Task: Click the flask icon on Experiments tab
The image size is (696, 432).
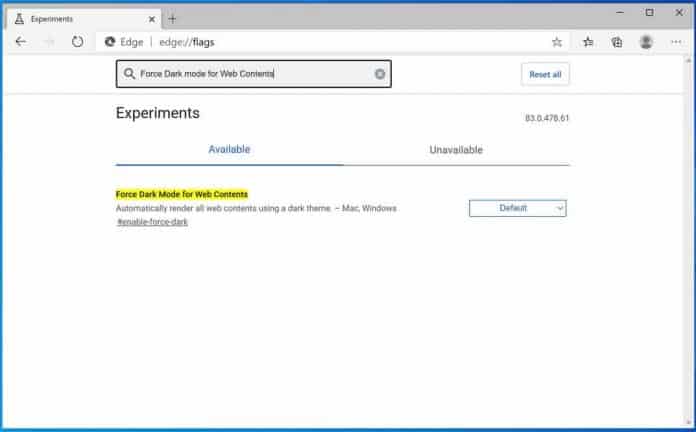Action: point(19,19)
